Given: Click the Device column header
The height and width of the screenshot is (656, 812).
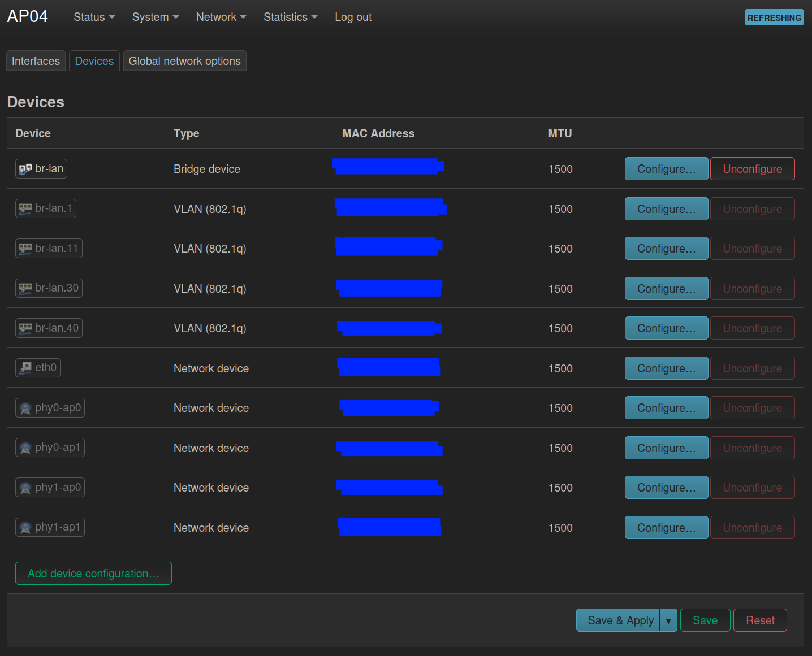Looking at the screenshot, I should coord(33,133).
